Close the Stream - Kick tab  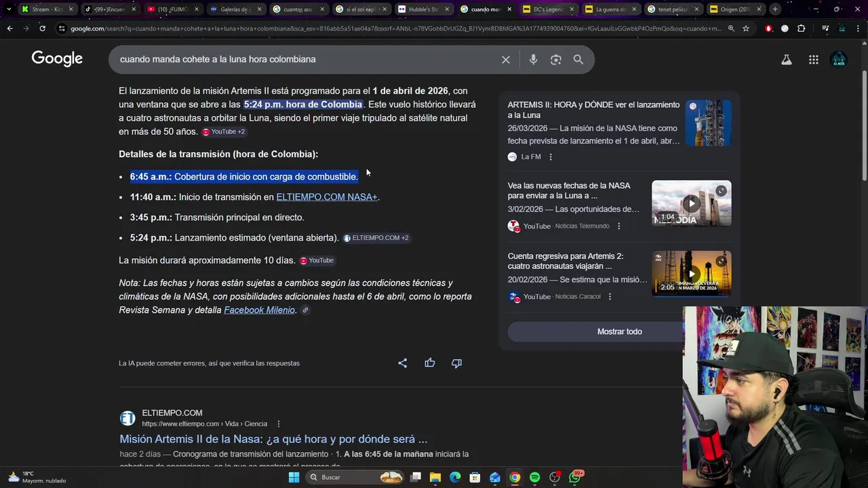pos(71,9)
